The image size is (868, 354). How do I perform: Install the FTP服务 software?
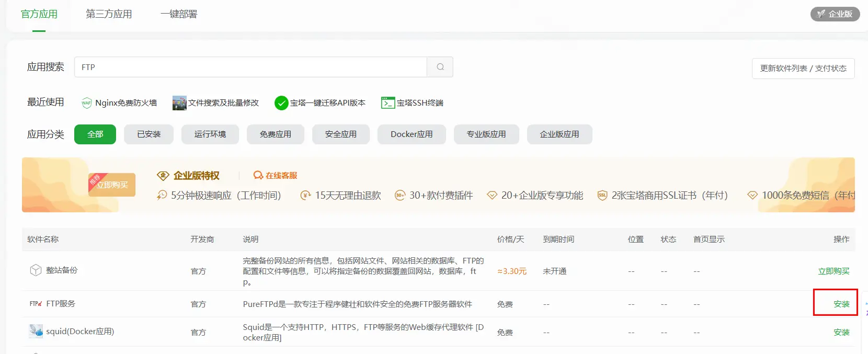point(842,304)
